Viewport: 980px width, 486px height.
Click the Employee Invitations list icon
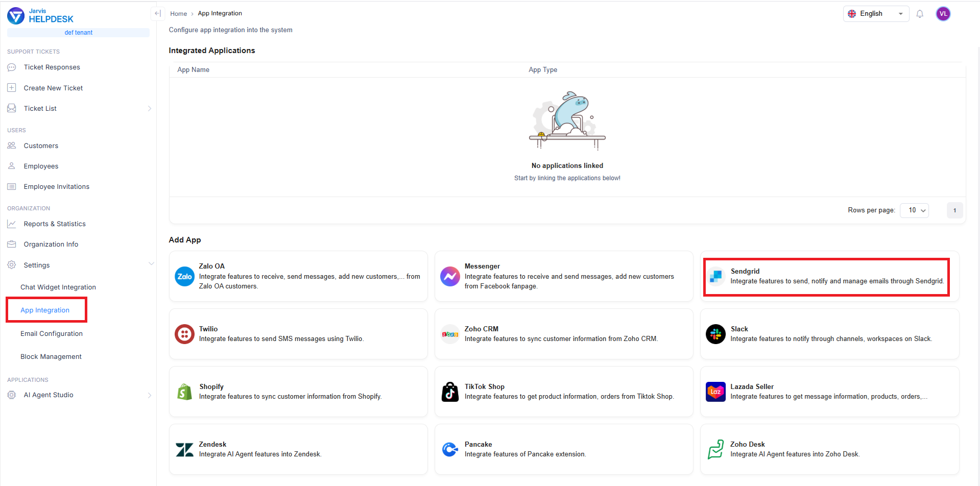click(12, 186)
